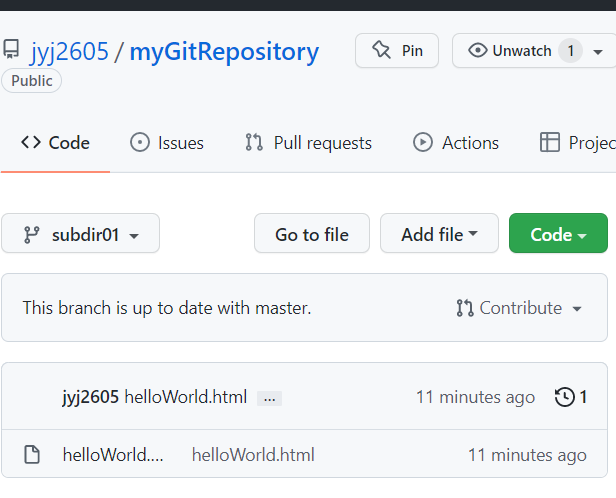Expand the Add file dropdown
Screen dimensions: 616x498
439,233
